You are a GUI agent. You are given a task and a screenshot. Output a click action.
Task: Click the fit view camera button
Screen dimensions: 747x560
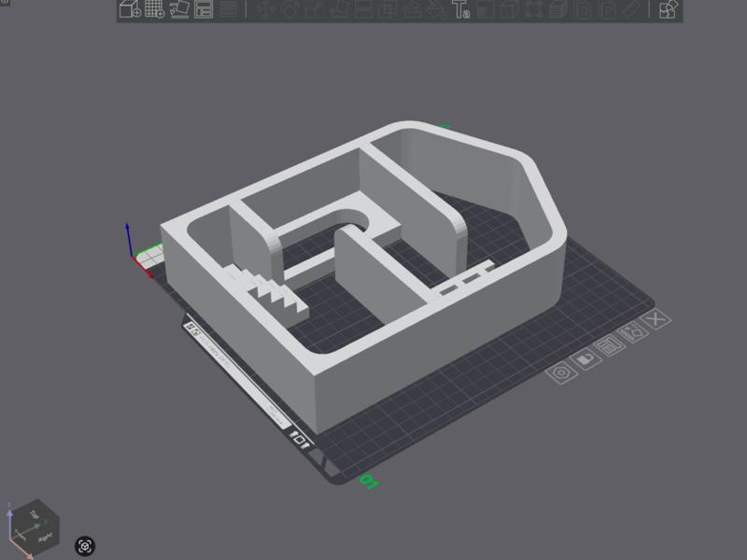pyautogui.click(x=85, y=546)
